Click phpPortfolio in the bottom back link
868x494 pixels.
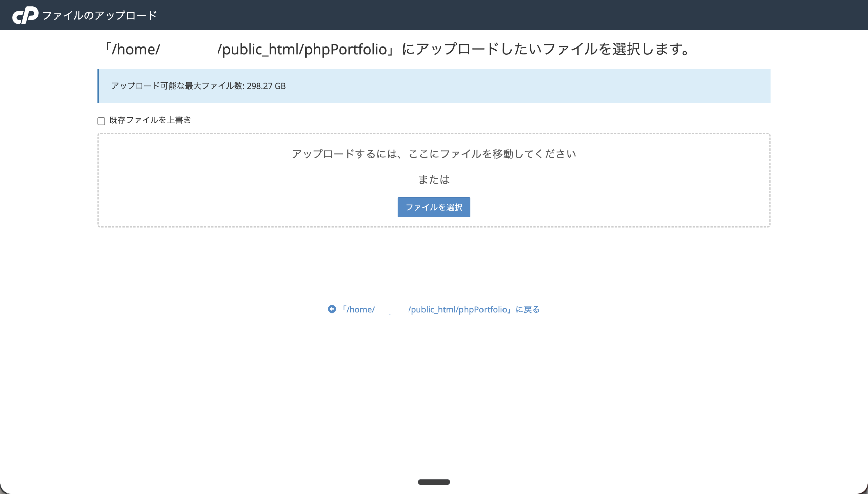[x=482, y=309]
